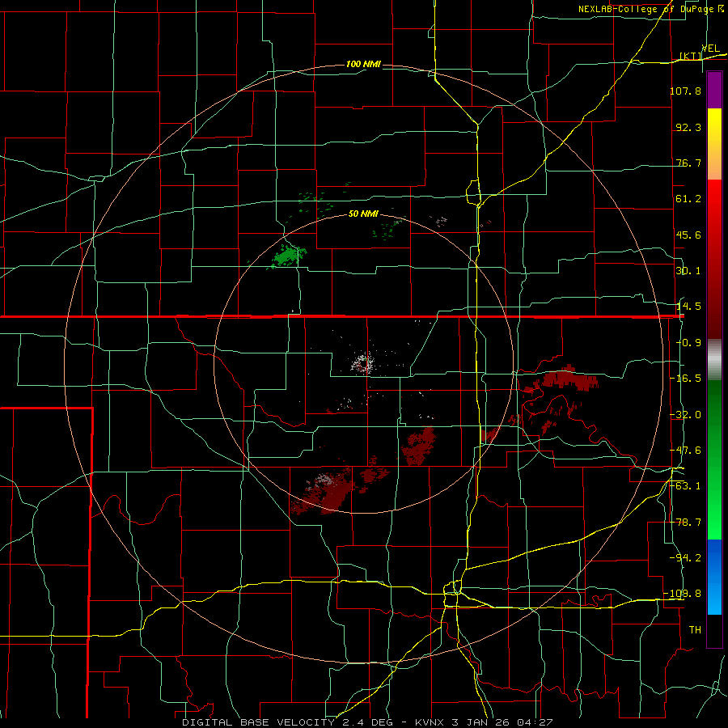Click the -78.7 velocity legend value
This screenshot has height=728, width=728.
coord(686,523)
